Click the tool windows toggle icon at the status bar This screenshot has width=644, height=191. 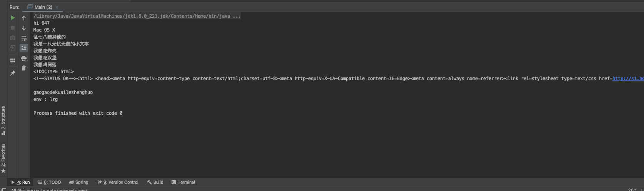click(x=4, y=189)
